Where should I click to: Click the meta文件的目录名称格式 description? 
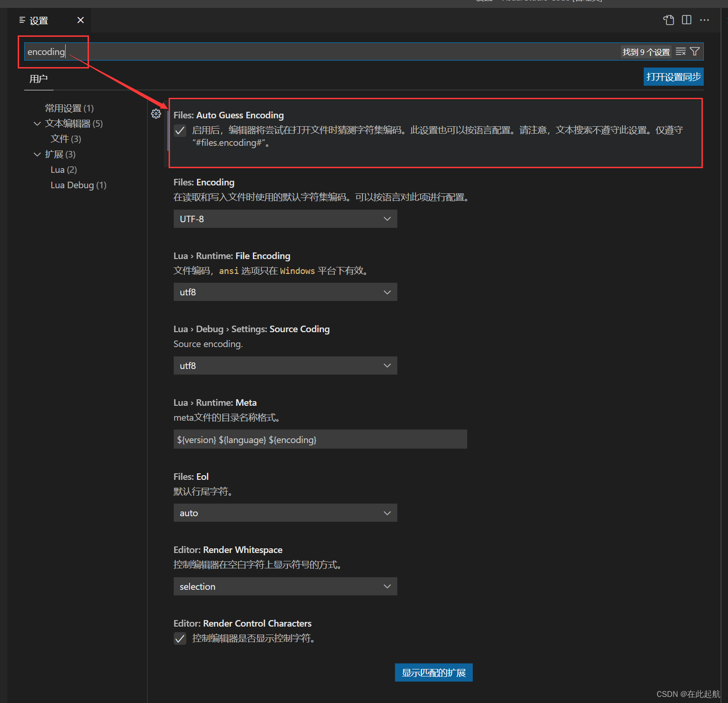227,417
